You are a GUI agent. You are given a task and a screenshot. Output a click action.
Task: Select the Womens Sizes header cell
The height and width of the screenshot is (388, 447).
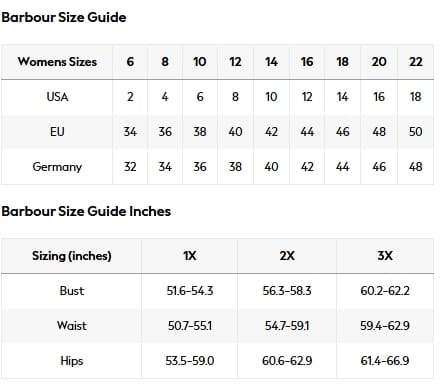tap(57, 62)
